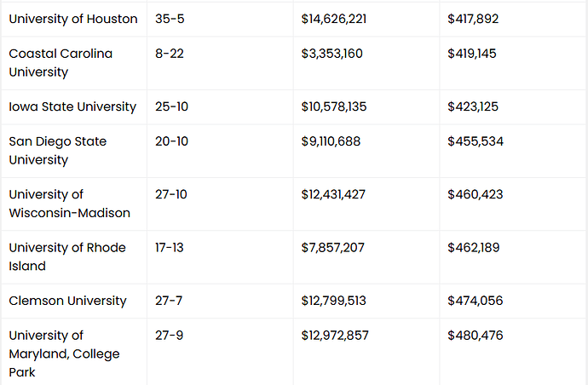Select the $474,056 value for Clemson
This screenshot has height=385, width=588.
(475, 301)
